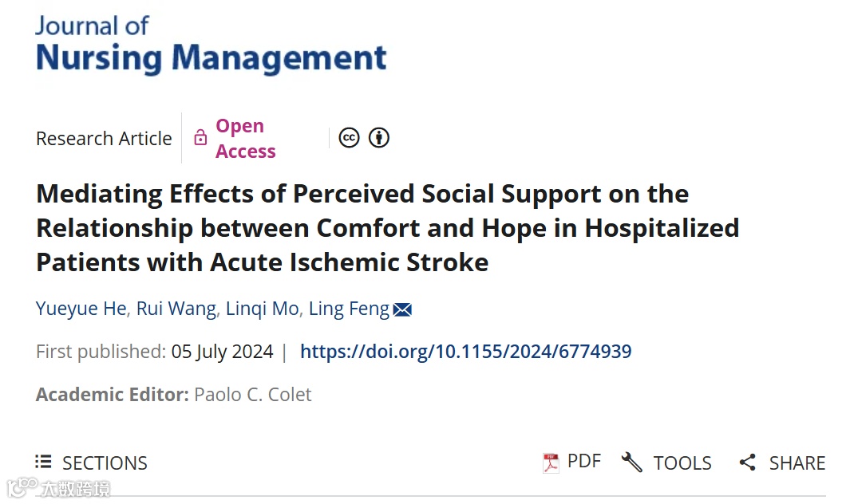Viewport: 846px width, 504px height.
Task: Click the article title heading
Action: tap(387, 228)
